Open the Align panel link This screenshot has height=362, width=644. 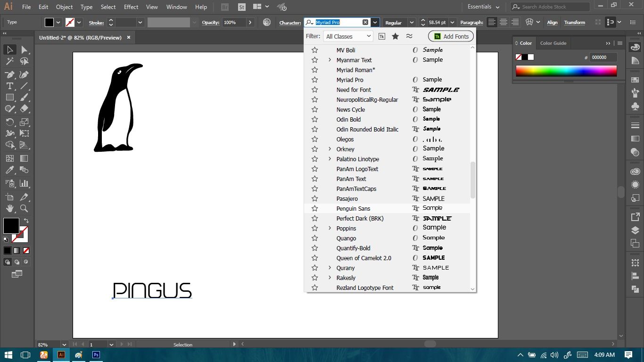552,22
